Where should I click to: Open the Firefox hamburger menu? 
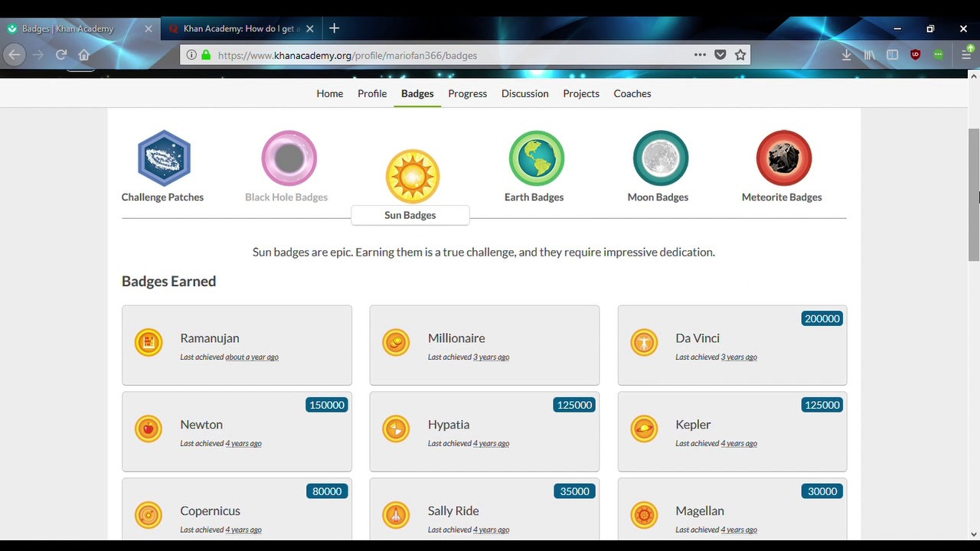click(966, 54)
